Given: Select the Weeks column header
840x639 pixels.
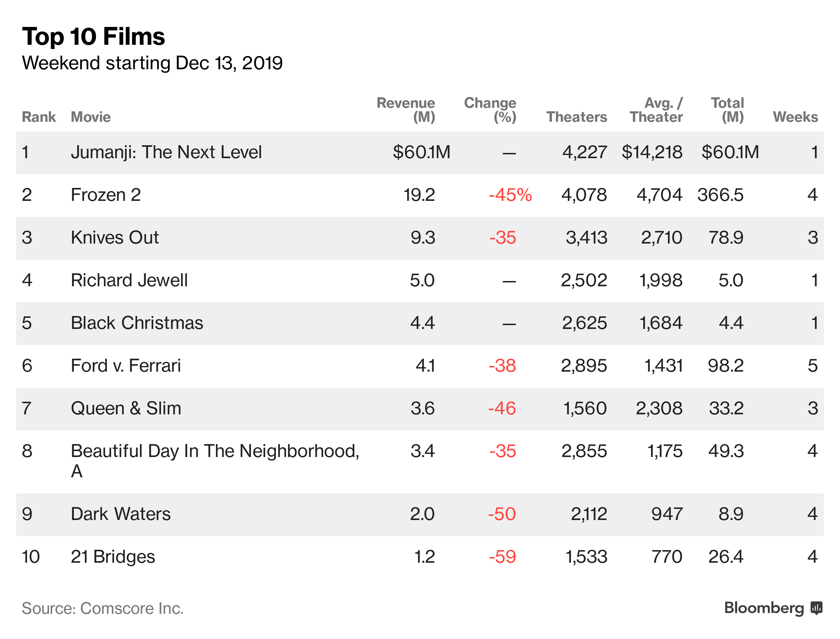Looking at the screenshot, I should pyautogui.click(x=795, y=117).
